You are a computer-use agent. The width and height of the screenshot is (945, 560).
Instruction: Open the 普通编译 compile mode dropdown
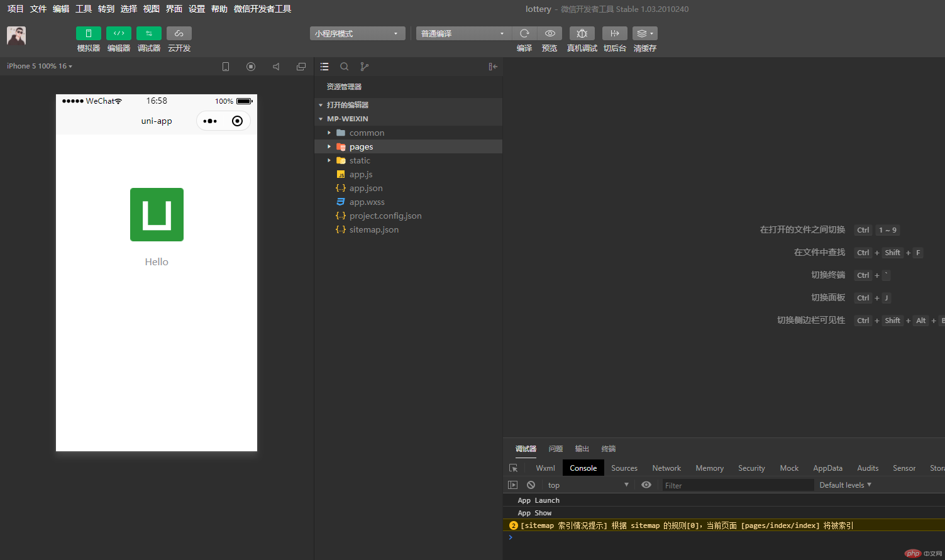coord(463,33)
